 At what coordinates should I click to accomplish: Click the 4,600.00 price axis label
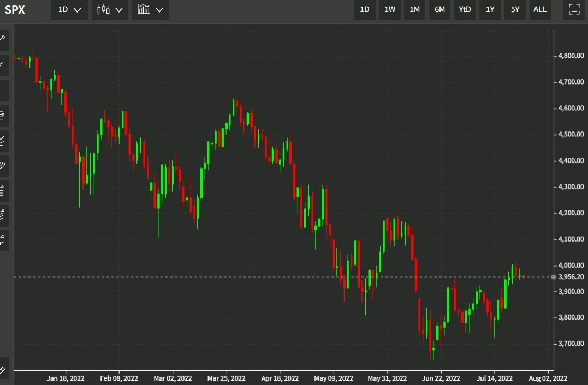(571, 108)
